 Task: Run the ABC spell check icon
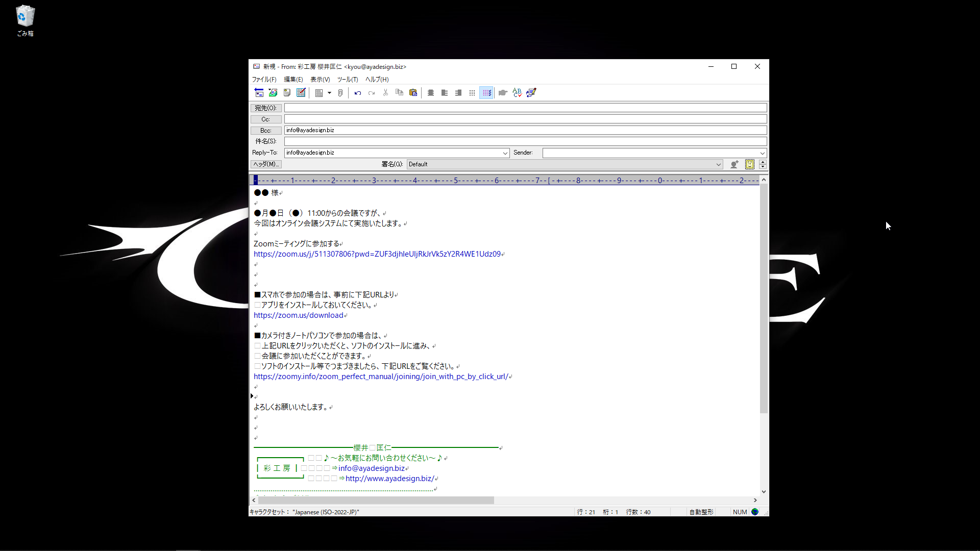click(x=517, y=93)
